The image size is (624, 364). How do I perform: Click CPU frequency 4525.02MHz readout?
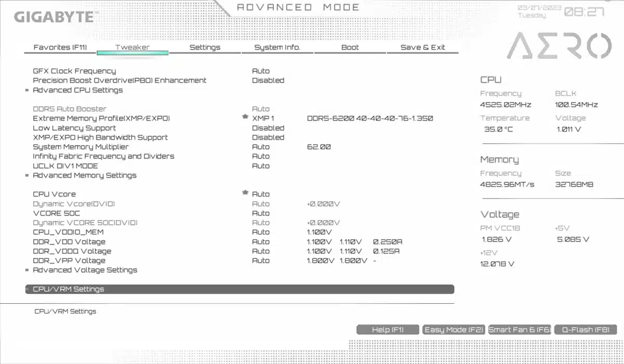(x=506, y=105)
